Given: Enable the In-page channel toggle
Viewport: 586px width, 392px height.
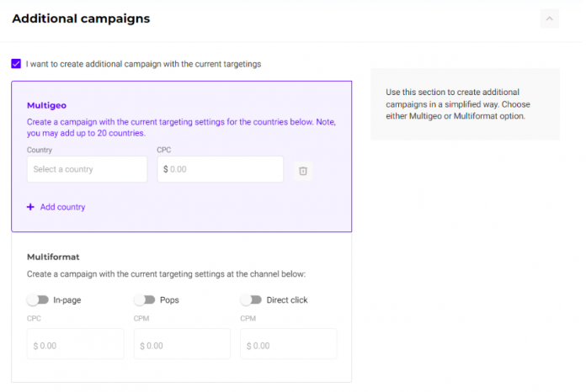Looking at the screenshot, I should [x=37, y=299].
